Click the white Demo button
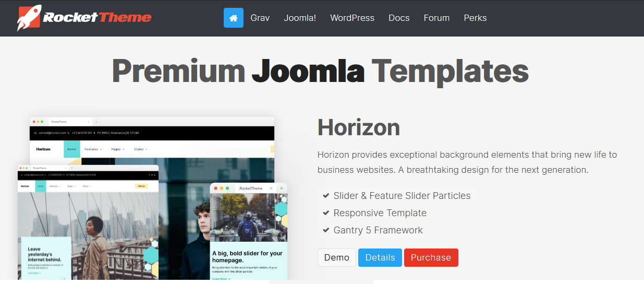Viewport: 644px width, 284px height. 337,257
